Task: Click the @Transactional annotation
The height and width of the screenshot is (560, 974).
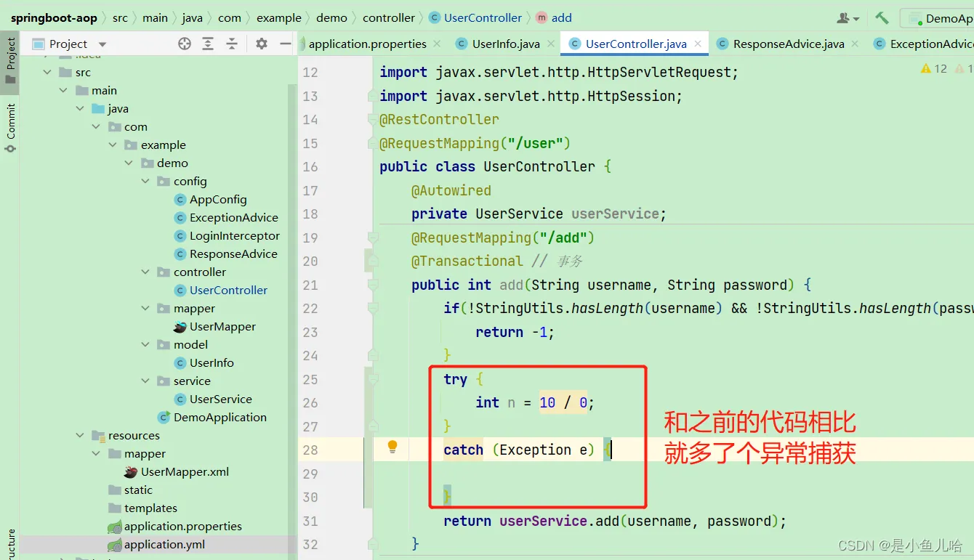Action: [x=467, y=261]
